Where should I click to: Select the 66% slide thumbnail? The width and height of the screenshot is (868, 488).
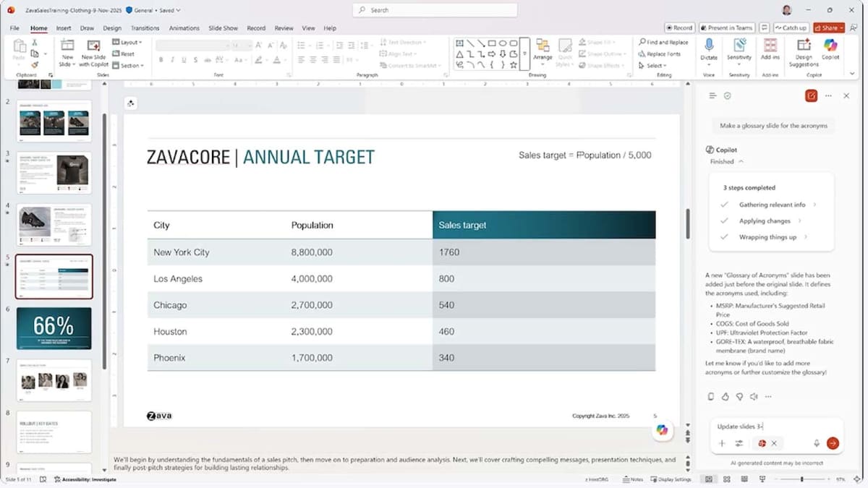tap(54, 328)
